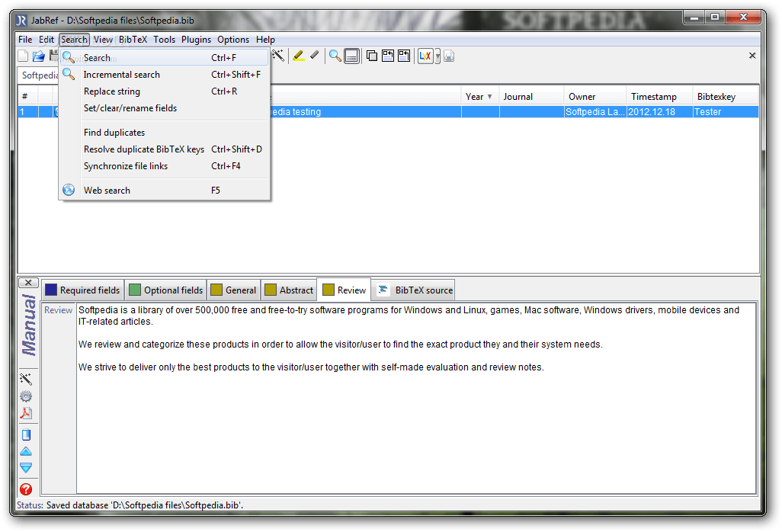The width and height of the screenshot is (782, 532).
Task: Close the entry editor with the X button above Manual
Action: pos(28,283)
